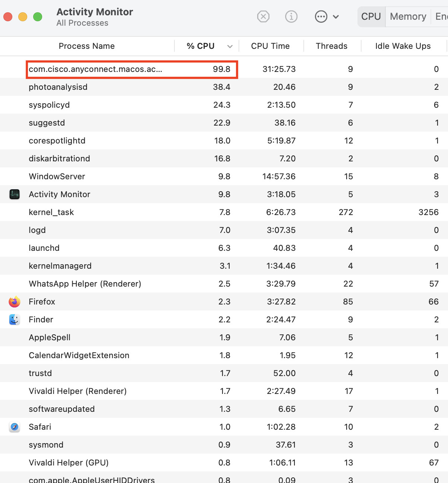This screenshot has width=448, height=483.
Task: Click the Activity Monitor process icon
Action: click(15, 194)
